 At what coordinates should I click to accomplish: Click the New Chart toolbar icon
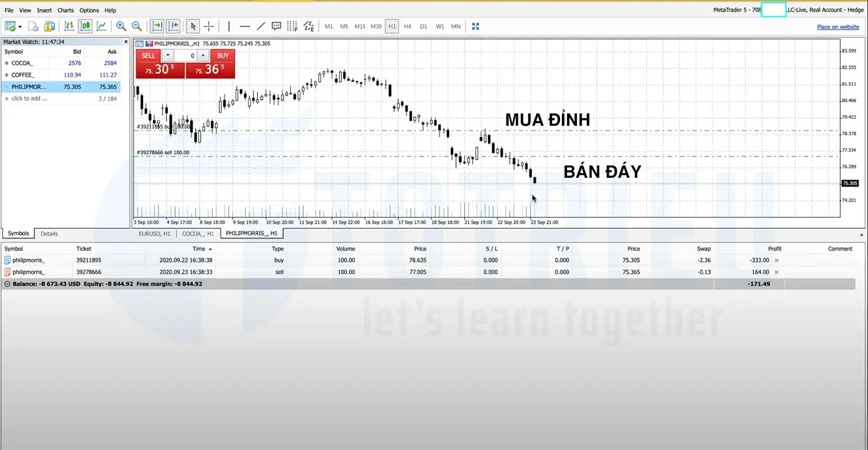[10, 26]
